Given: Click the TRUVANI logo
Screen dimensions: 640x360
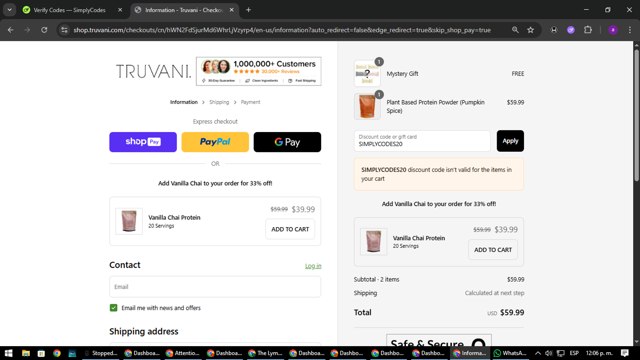Looking at the screenshot, I should 153,71.
